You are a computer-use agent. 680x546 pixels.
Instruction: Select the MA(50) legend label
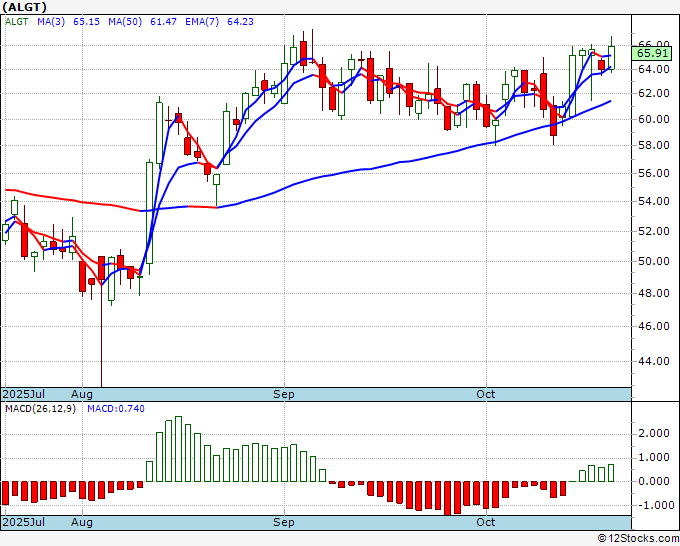click(125, 22)
